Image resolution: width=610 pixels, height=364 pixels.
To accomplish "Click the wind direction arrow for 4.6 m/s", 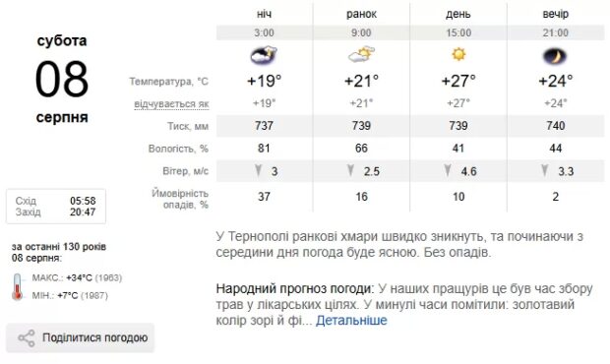I will 448,170.
